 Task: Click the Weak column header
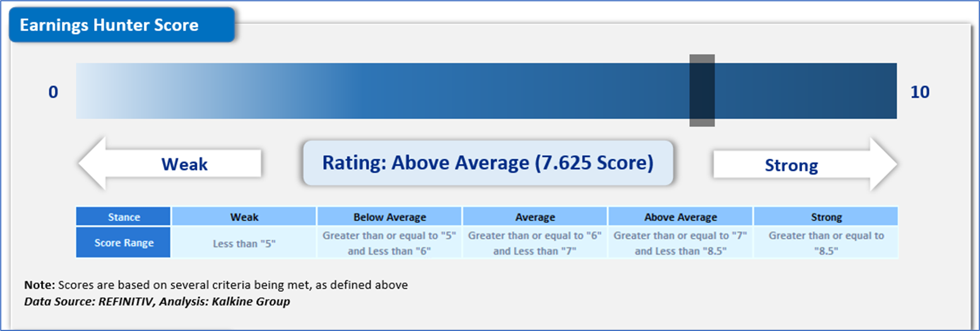[244, 217]
